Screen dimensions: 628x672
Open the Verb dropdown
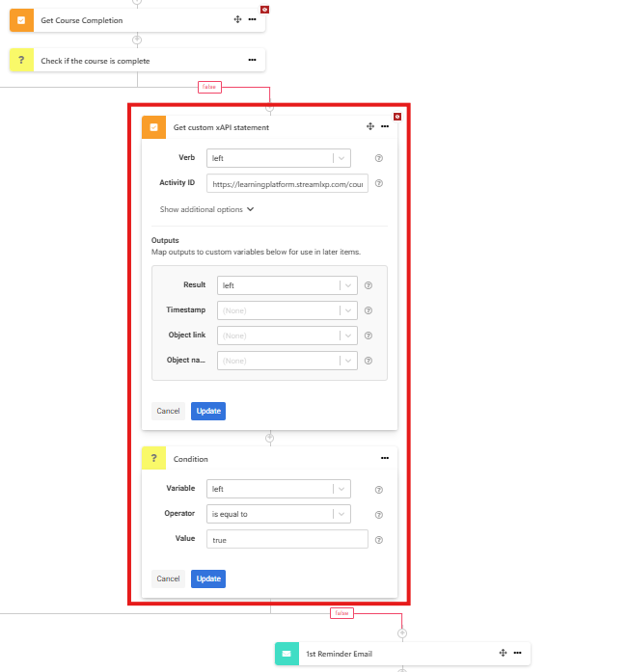[279, 158]
